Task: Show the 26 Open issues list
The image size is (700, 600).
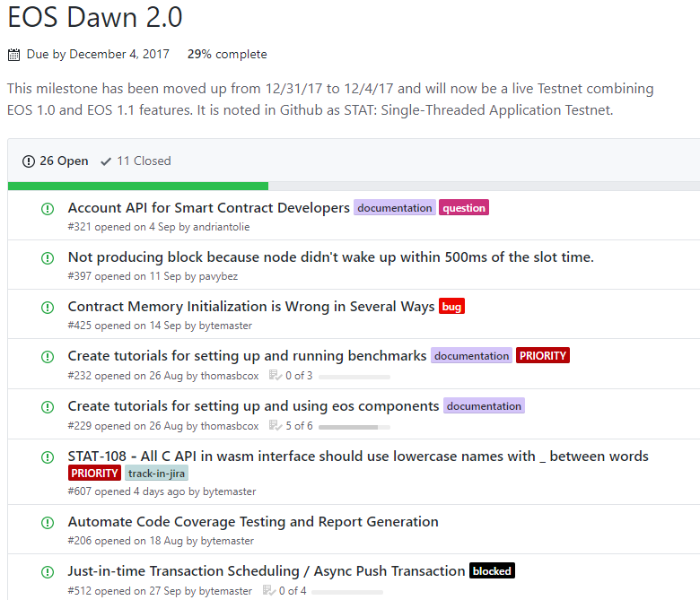Action: tap(56, 161)
